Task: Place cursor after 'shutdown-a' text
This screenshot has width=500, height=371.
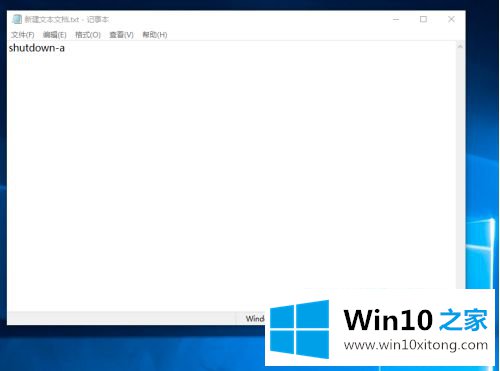Action: pos(65,48)
